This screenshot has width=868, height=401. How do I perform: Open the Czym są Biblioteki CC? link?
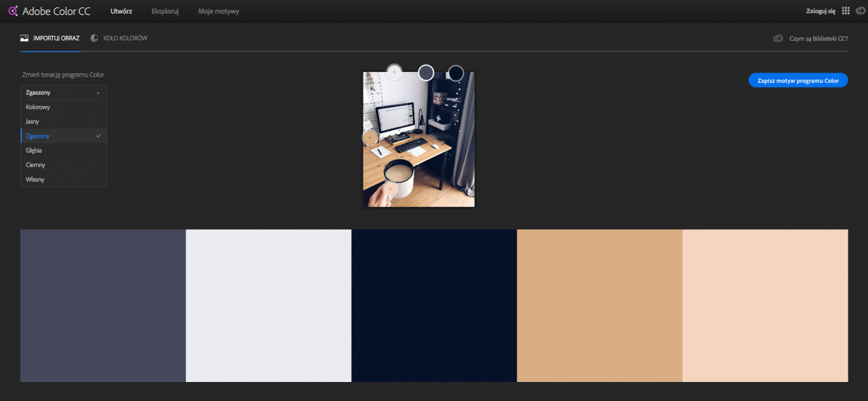click(x=818, y=39)
